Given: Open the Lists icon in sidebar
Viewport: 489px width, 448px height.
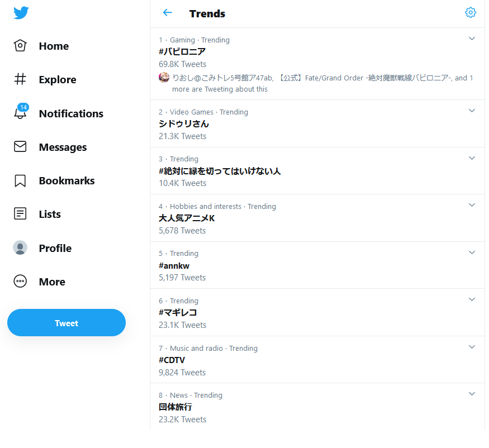Looking at the screenshot, I should pos(20,214).
